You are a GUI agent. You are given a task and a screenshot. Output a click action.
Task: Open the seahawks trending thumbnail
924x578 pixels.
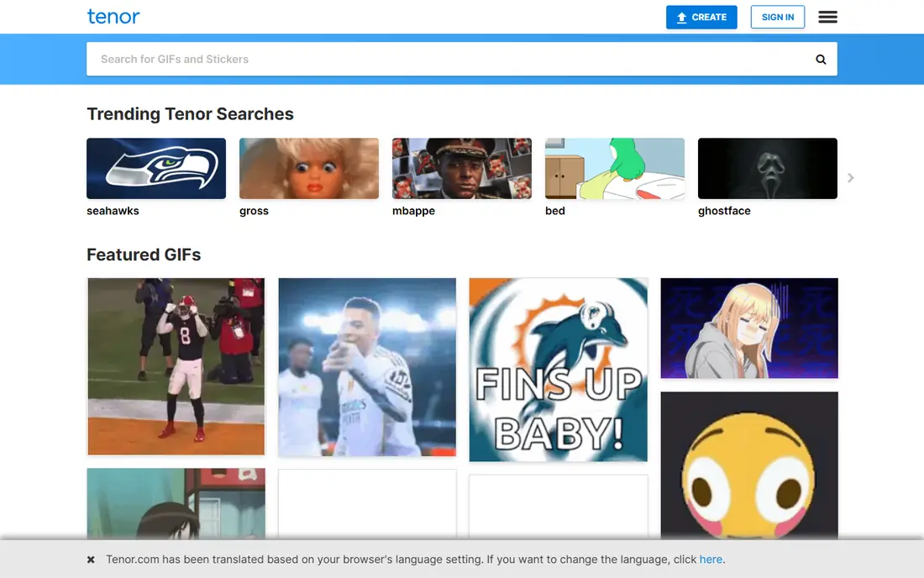click(x=156, y=169)
